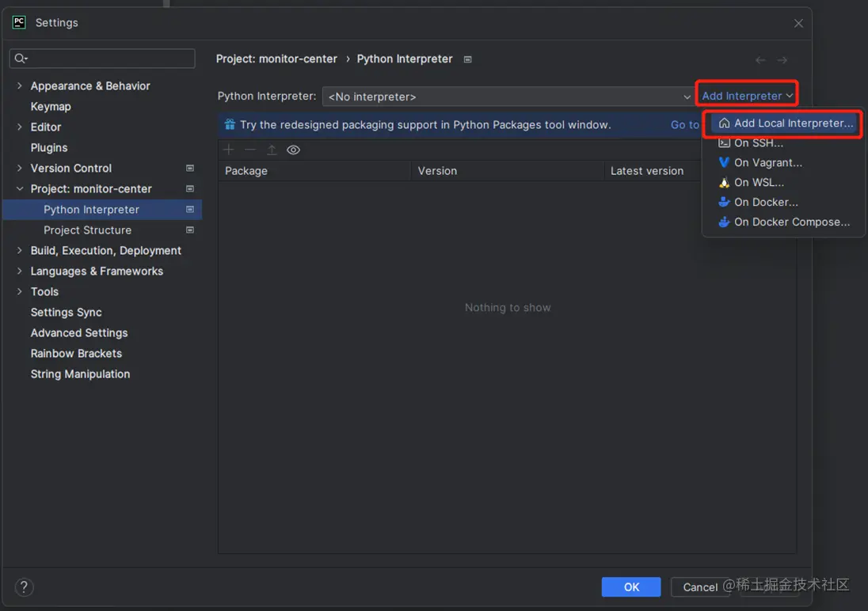This screenshot has height=611, width=868.
Task: Click the project-level icon beside Python Interpreter breadcrumb
Action: (468, 59)
